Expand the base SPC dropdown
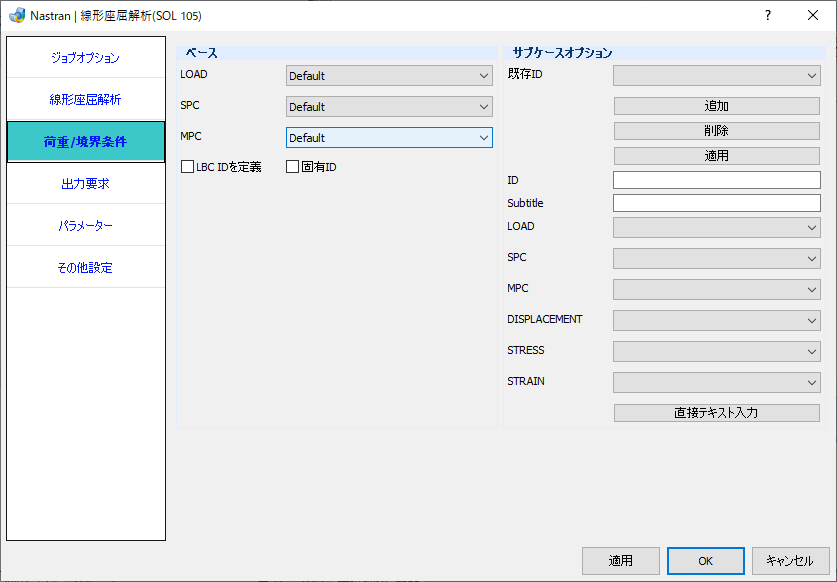 pyautogui.click(x=389, y=107)
